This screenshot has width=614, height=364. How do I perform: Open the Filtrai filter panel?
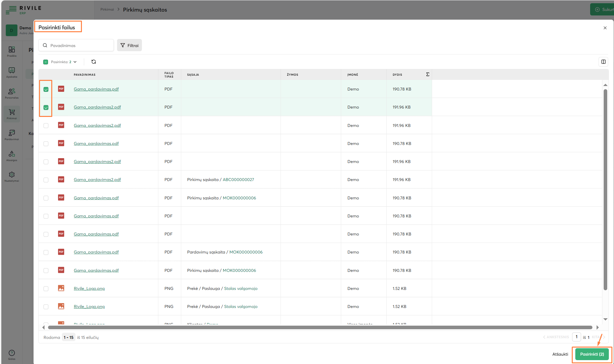point(129,45)
